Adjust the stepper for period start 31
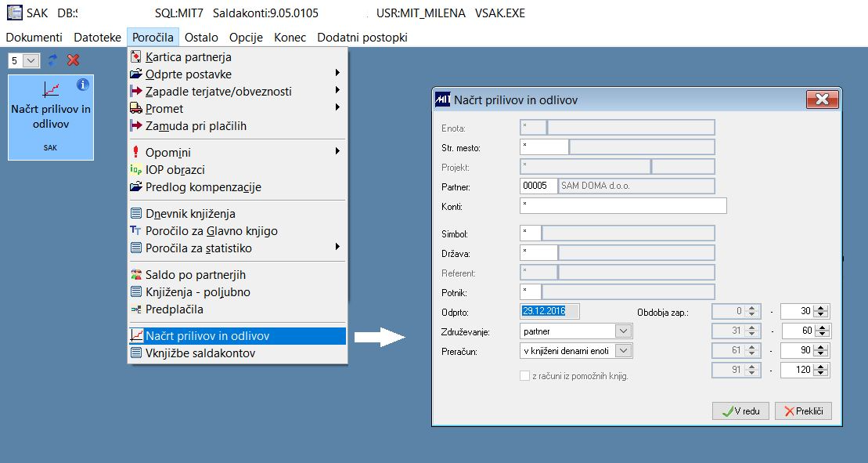Image resolution: width=868 pixels, height=463 pixels. (x=751, y=331)
